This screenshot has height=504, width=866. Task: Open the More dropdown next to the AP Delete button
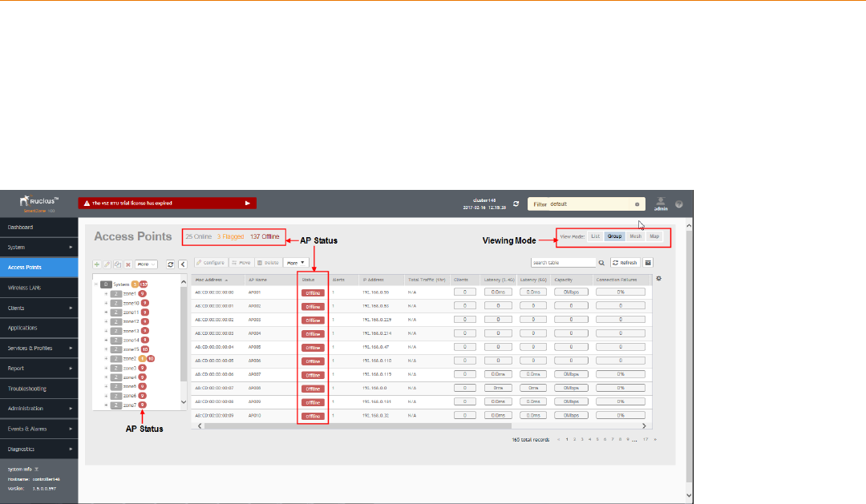pyautogui.click(x=295, y=263)
